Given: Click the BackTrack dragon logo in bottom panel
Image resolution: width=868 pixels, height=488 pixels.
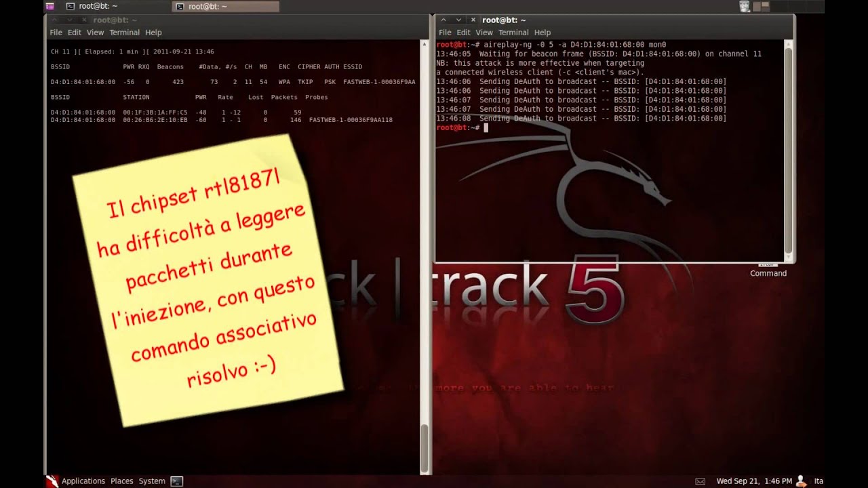Looking at the screenshot, I should coord(52,481).
